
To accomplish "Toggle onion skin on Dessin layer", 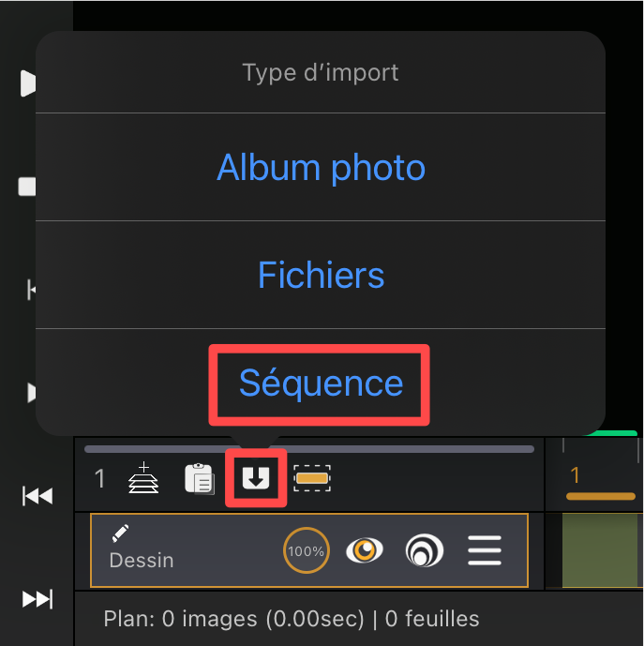I will 425,550.
